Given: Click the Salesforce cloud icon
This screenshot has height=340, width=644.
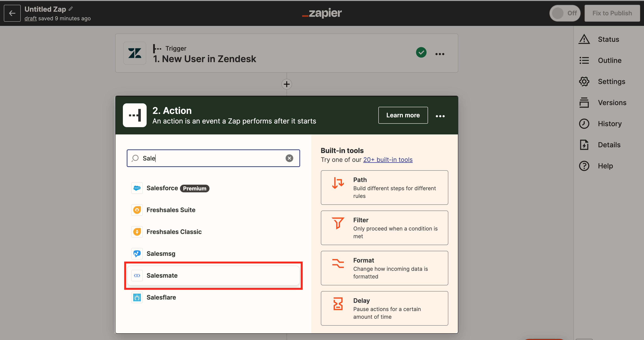Looking at the screenshot, I should 137,188.
